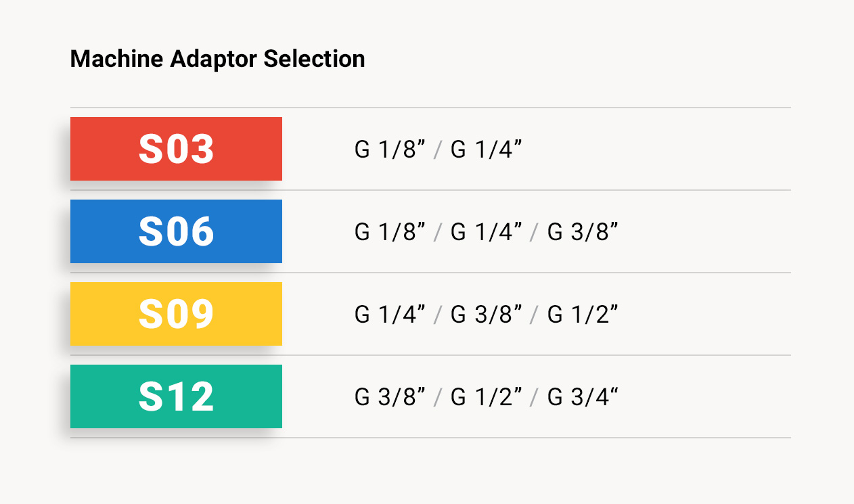Click the first slash in the S06 row

438,233
